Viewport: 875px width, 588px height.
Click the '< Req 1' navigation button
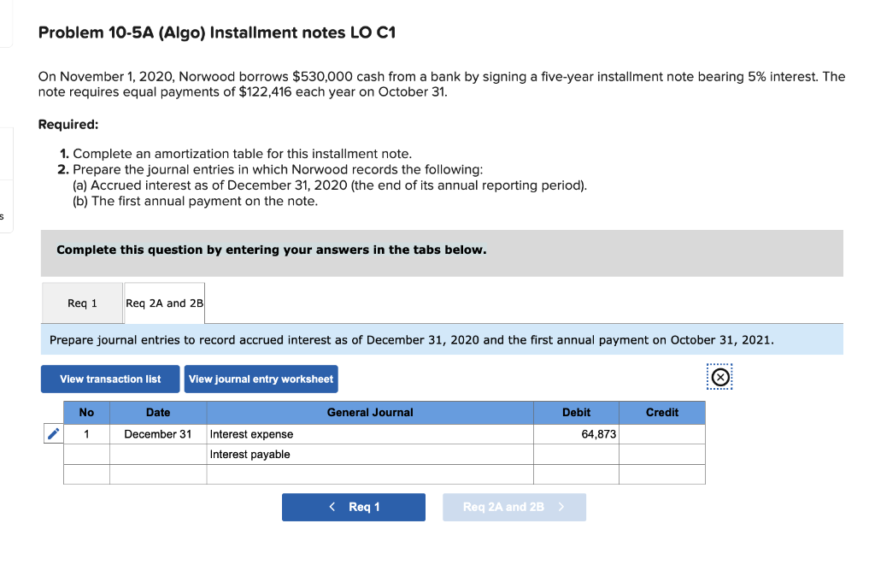[353, 507]
